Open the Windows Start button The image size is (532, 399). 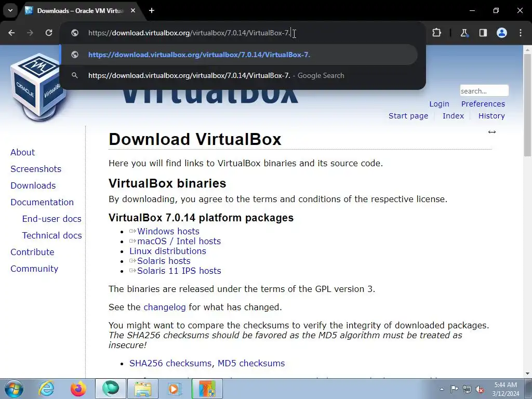(x=14, y=389)
